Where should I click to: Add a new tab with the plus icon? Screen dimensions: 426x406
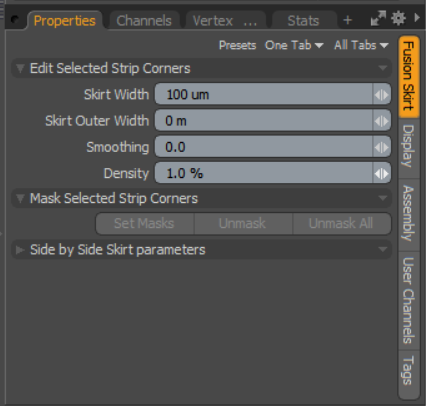point(347,20)
